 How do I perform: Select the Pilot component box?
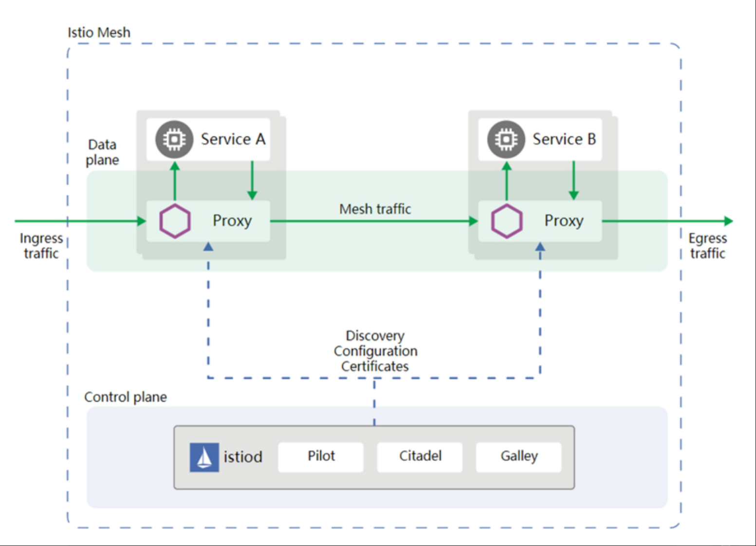(x=321, y=456)
